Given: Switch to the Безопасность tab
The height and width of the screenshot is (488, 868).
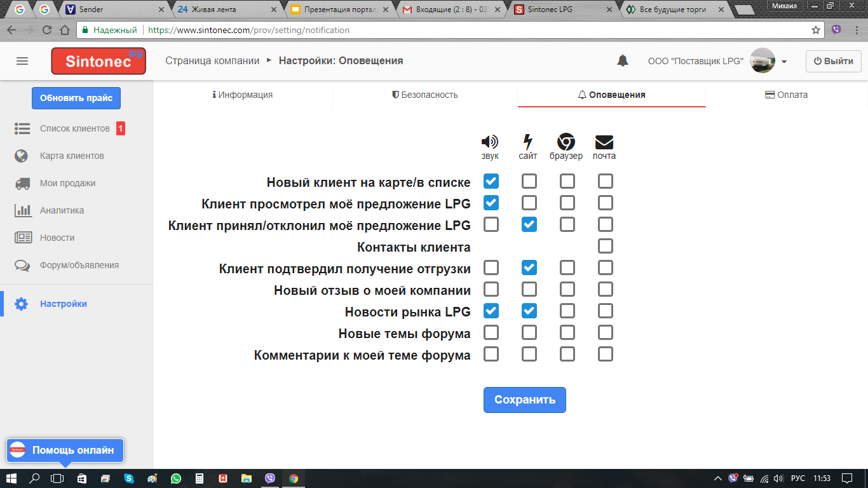Looking at the screenshot, I should click(424, 95).
